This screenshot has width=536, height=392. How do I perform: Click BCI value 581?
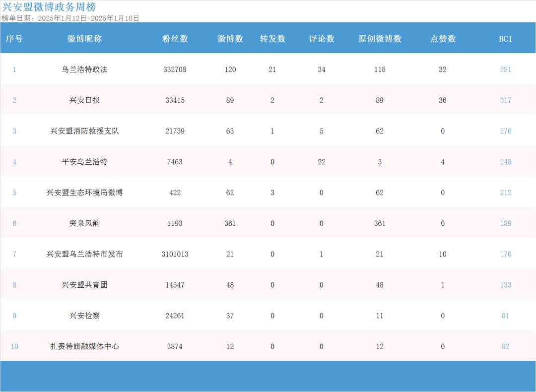(x=505, y=69)
